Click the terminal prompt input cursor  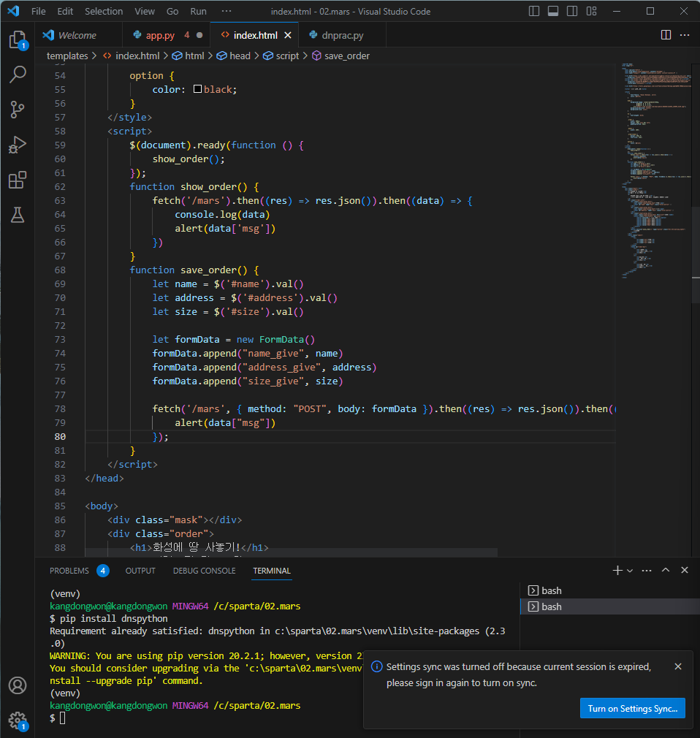coord(62,718)
